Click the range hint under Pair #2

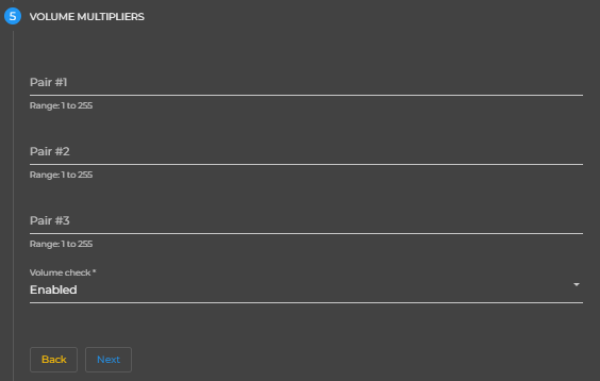click(61, 175)
